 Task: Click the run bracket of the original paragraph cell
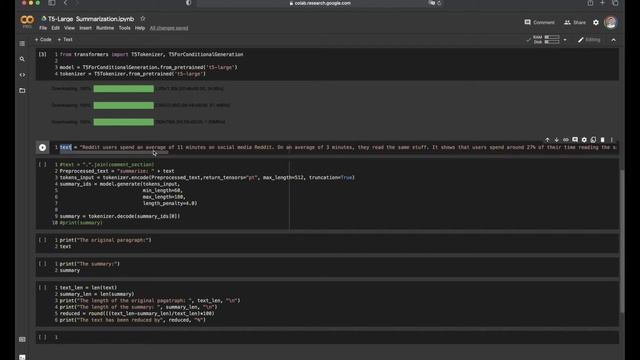(x=42, y=240)
